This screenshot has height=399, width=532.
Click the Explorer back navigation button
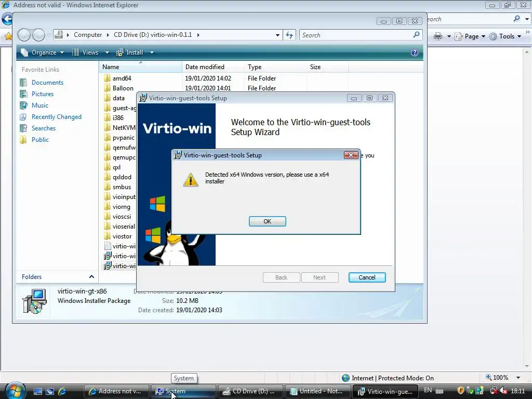tap(24, 35)
